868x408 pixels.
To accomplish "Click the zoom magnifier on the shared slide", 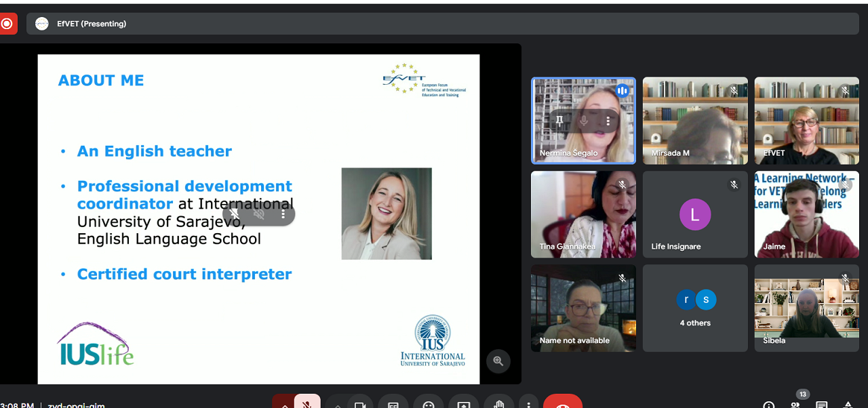I will point(498,361).
